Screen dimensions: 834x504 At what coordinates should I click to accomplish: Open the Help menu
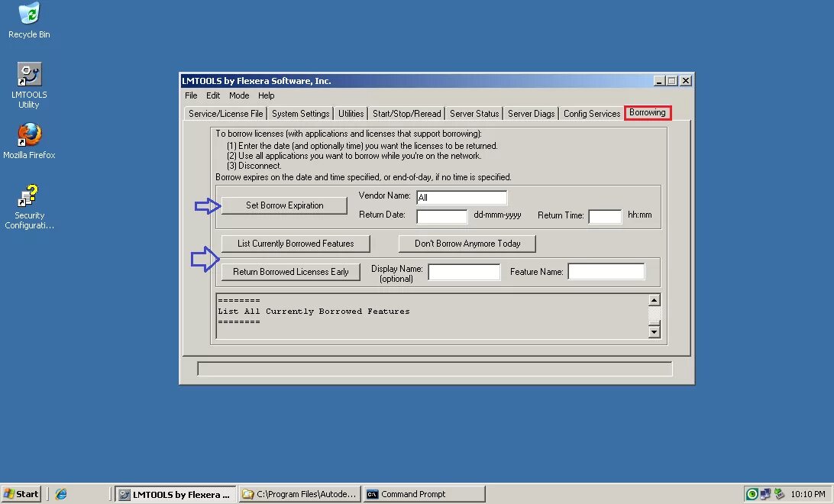(x=266, y=95)
